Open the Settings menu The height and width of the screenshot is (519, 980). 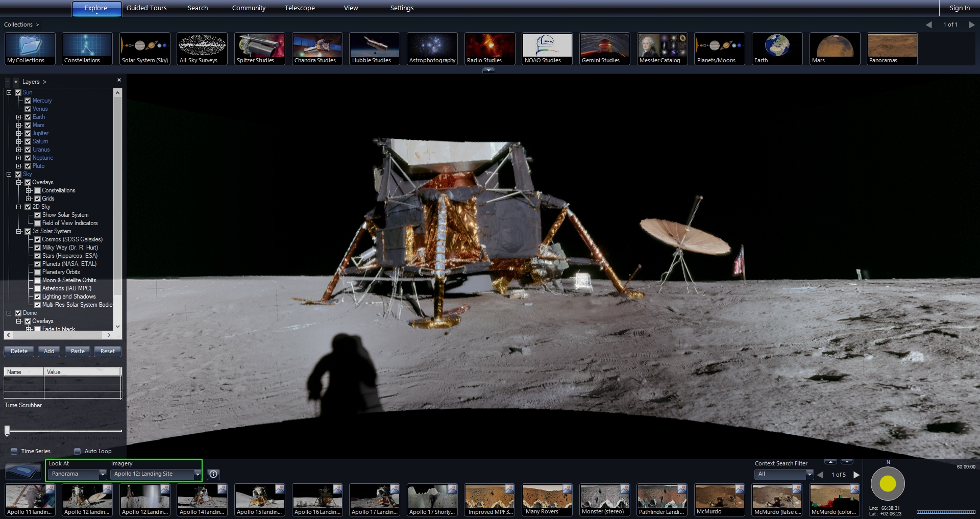click(x=402, y=8)
